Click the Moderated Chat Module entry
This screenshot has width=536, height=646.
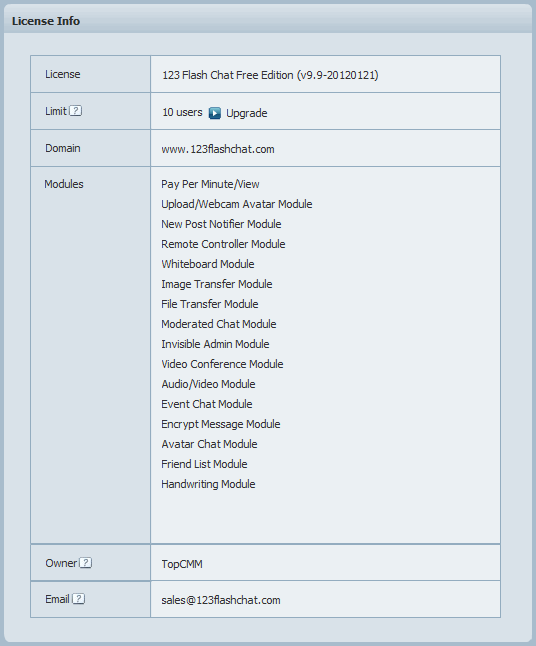(219, 324)
